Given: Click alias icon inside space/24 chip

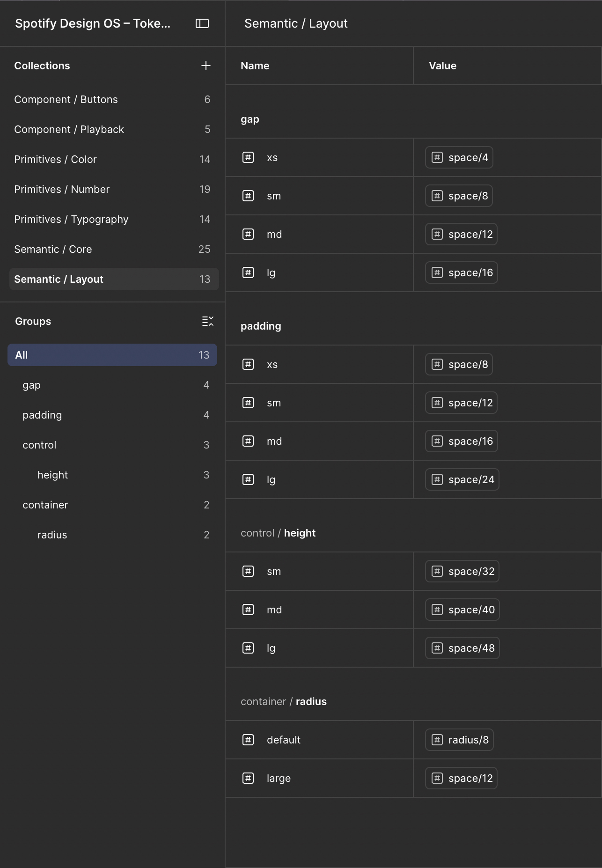Looking at the screenshot, I should click(x=437, y=479).
